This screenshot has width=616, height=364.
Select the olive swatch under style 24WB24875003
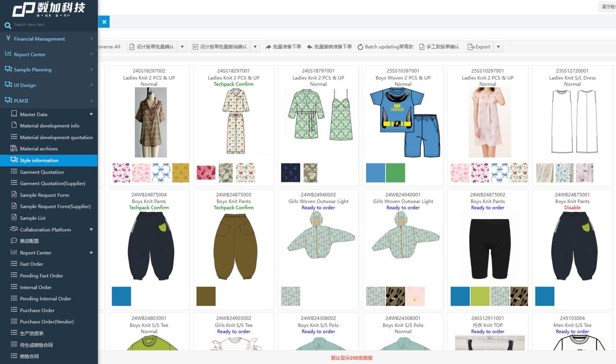tap(206, 296)
